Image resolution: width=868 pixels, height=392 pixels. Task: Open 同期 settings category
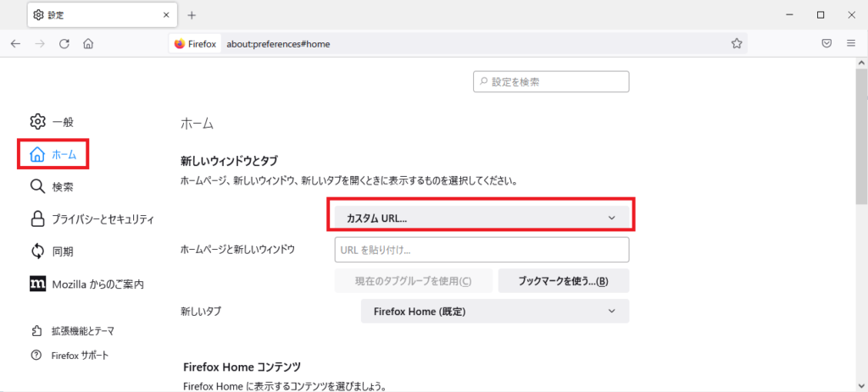point(52,251)
